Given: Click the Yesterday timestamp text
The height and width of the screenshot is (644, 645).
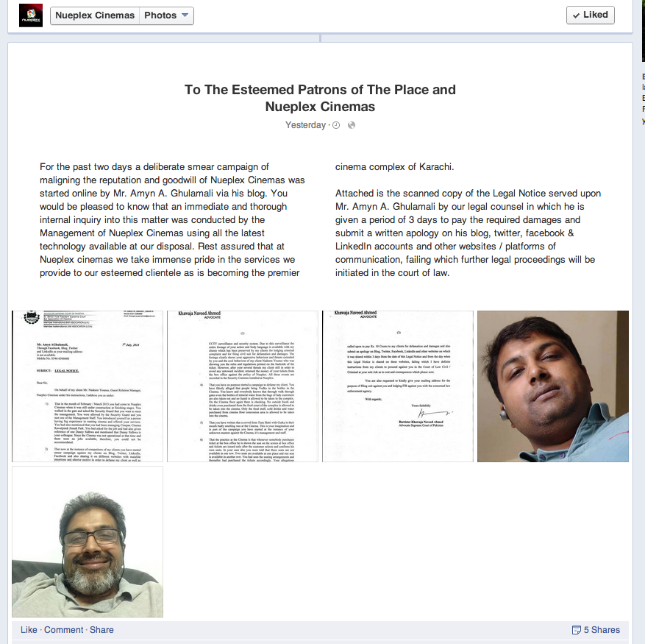Looking at the screenshot, I should tap(306, 125).
